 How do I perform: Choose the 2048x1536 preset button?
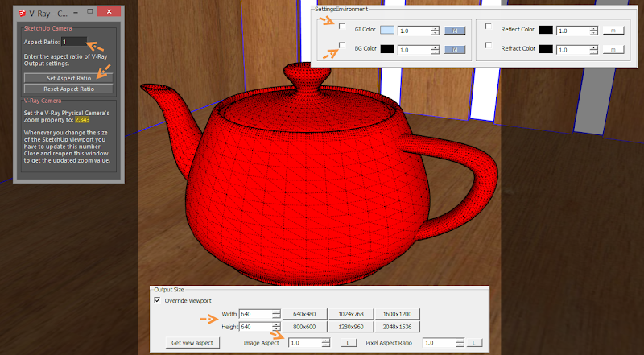click(x=397, y=327)
